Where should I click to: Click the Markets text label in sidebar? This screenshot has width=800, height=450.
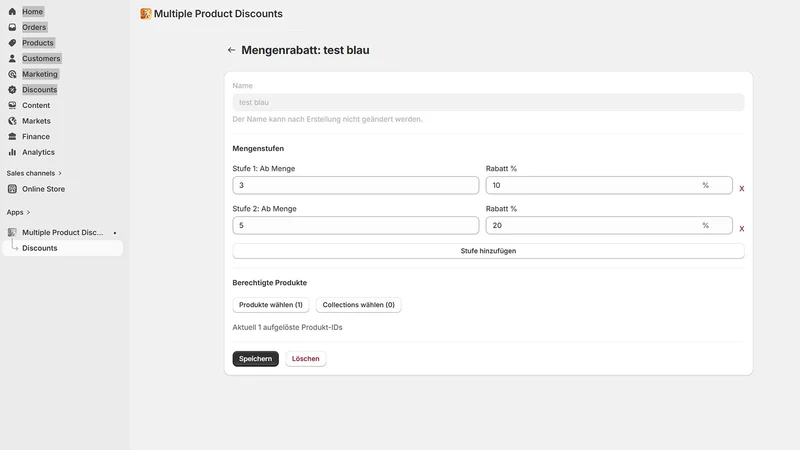click(36, 121)
